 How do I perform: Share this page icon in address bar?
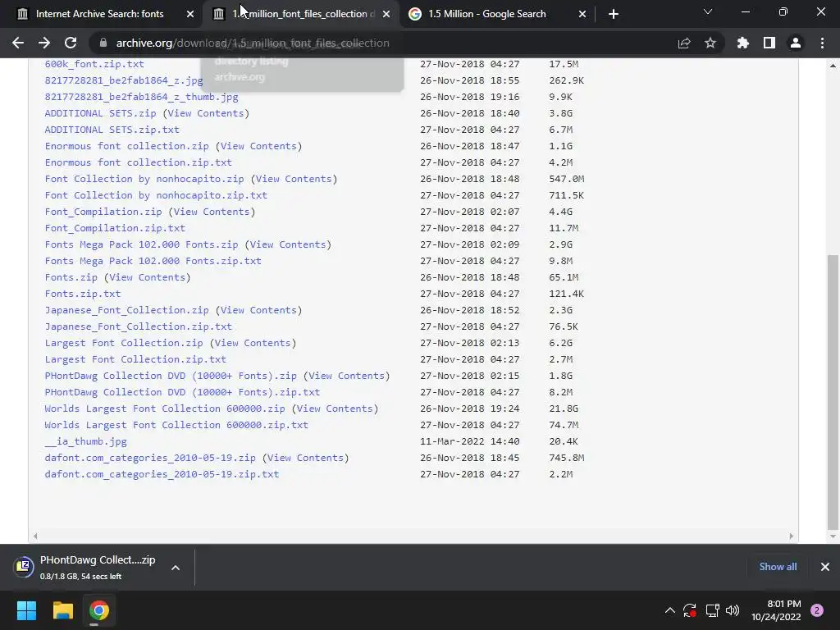684,43
